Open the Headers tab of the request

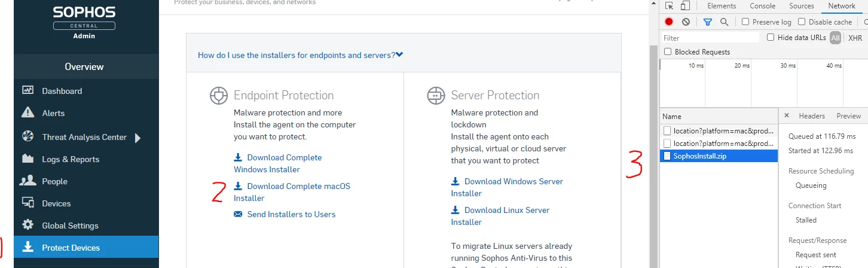click(812, 116)
